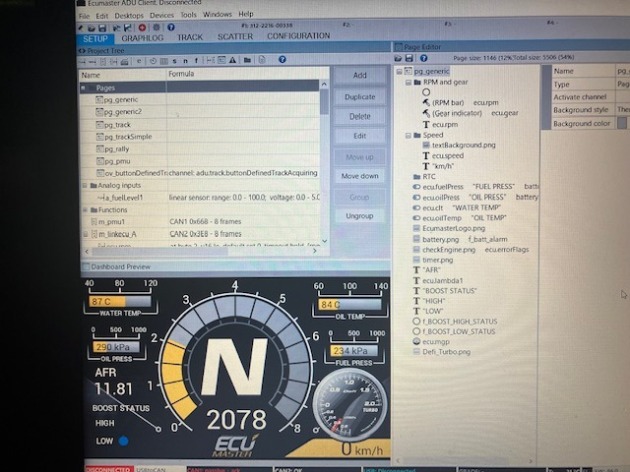Viewport: 630px width, 472px height.
Task: Open Project Tree help question mark icon
Action: (282, 59)
